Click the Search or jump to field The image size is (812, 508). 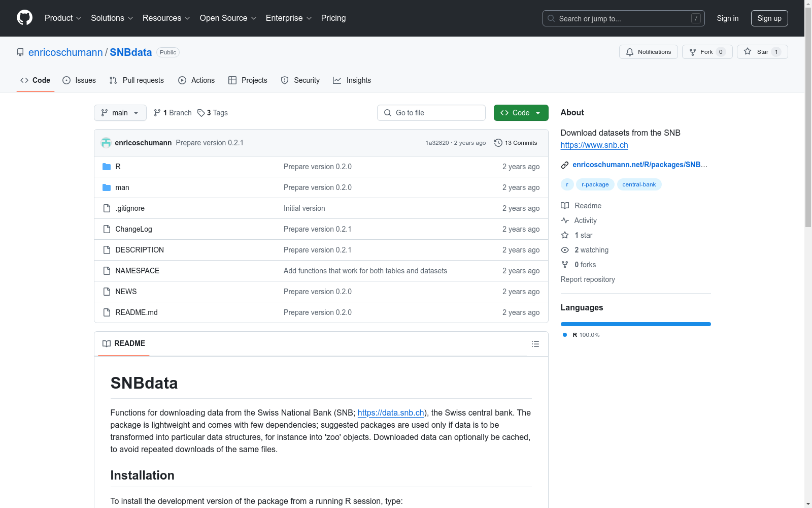[x=624, y=18]
